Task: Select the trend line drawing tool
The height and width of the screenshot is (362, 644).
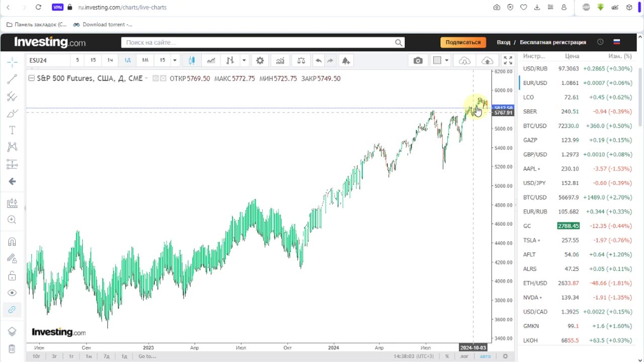Action: click(x=12, y=79)
